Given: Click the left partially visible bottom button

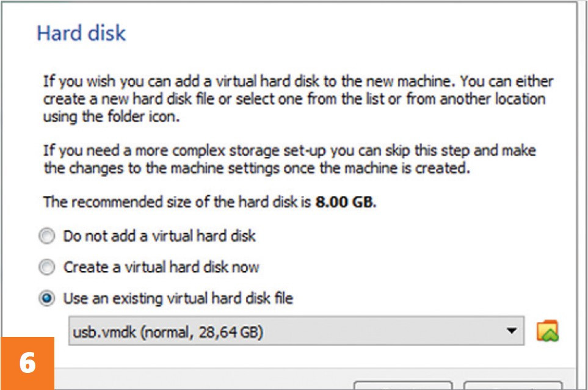Looking at the screenshot, I should tap(404, 386).
